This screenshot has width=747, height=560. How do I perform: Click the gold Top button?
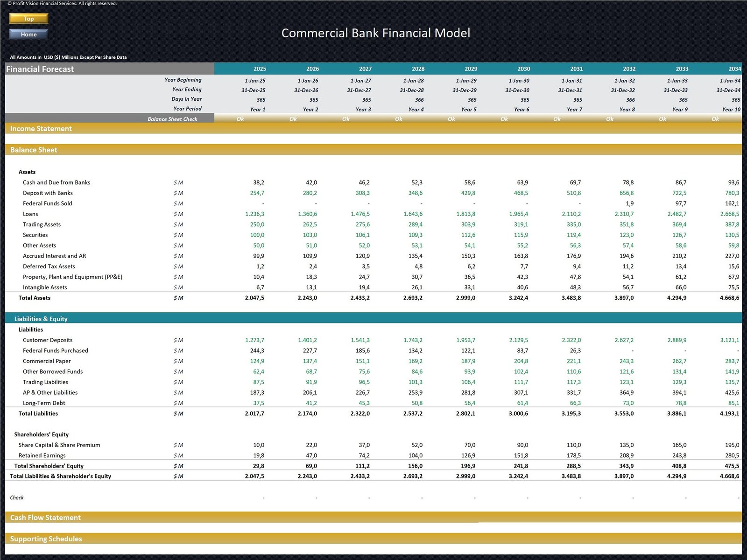28,19
